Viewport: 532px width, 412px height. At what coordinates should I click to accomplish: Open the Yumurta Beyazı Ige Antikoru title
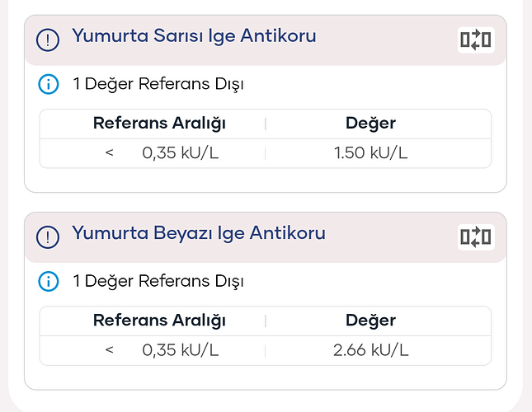tap(199, 233)
